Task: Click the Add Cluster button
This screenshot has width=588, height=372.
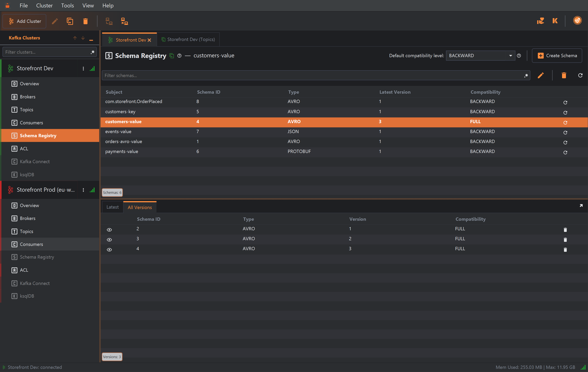Action: 24,21
